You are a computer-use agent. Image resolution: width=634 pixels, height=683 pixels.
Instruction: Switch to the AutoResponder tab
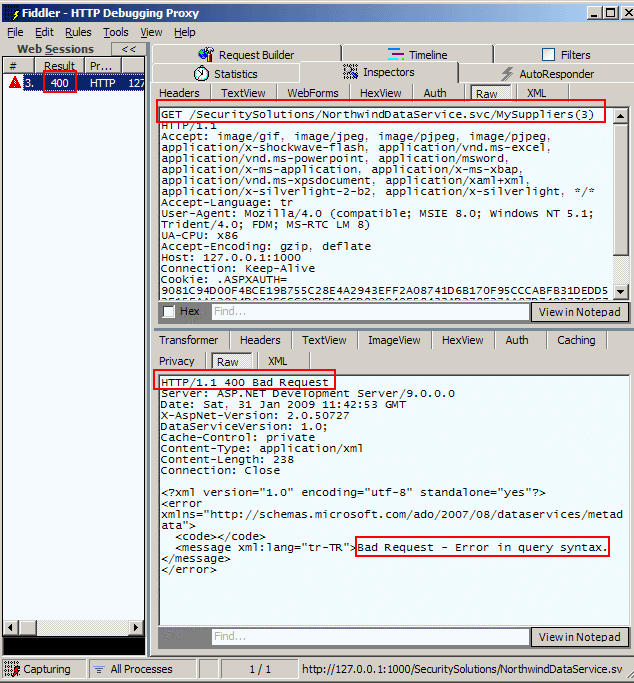(547, 74)
